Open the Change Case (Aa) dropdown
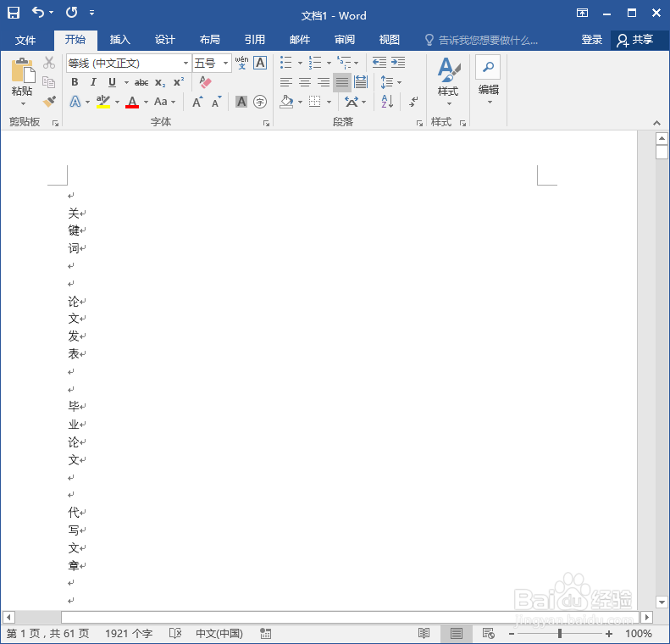 164,102
